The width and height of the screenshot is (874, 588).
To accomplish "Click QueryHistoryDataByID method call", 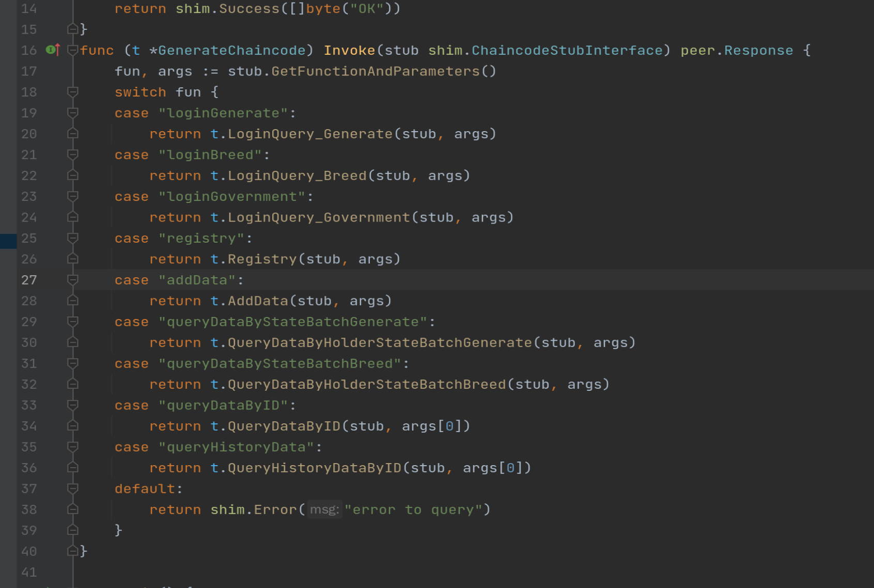I will tap(315, 468).
